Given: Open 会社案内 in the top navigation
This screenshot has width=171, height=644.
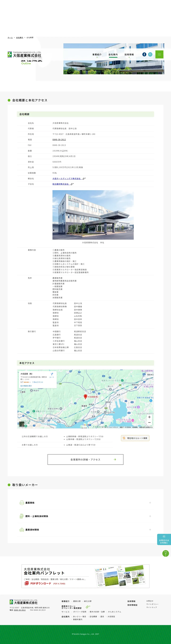Looking at the screenshot, I should click(x=113, y=55).
